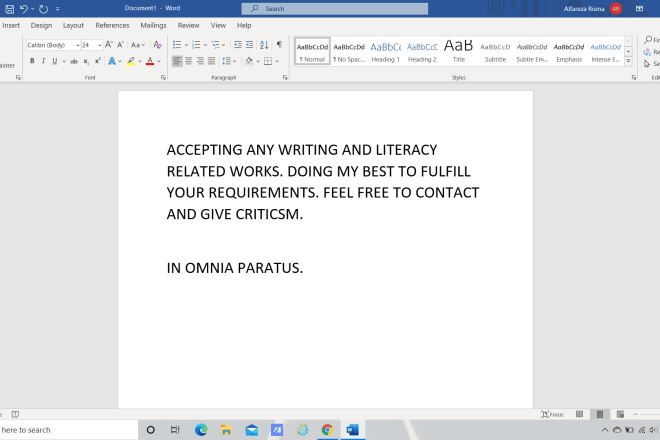Apply the No Spacing style
This screenshot has height=440, width=660.
[x=349, y=51]
